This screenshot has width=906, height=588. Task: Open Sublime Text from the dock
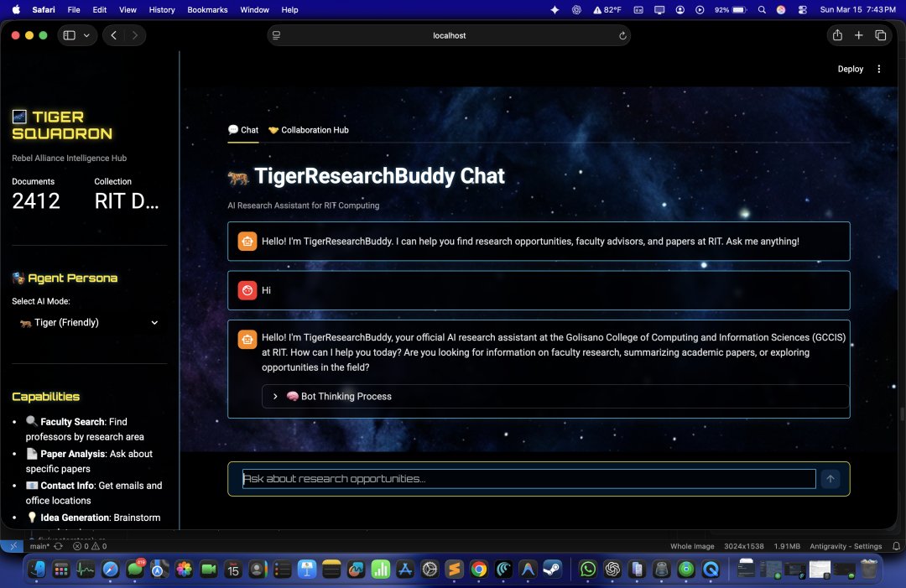(x=454, y=570)
